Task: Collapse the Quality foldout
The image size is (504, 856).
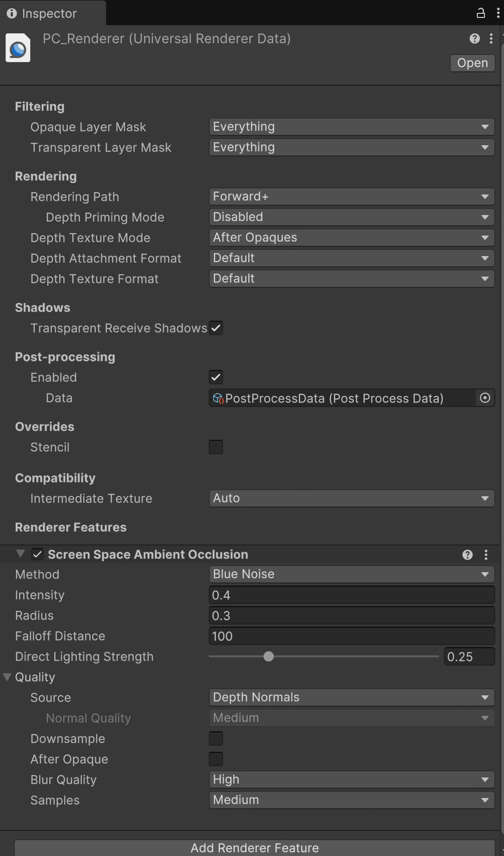Action: point(7,677)
